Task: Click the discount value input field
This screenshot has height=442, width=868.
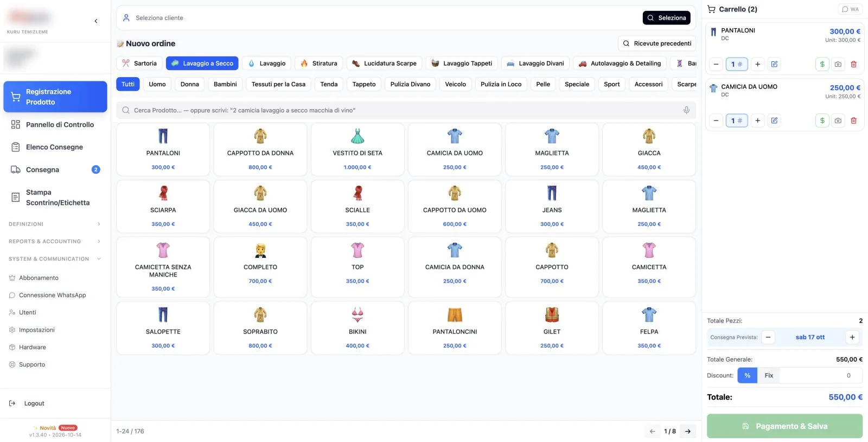Action: pyautogui.click(x=821, y=375)
